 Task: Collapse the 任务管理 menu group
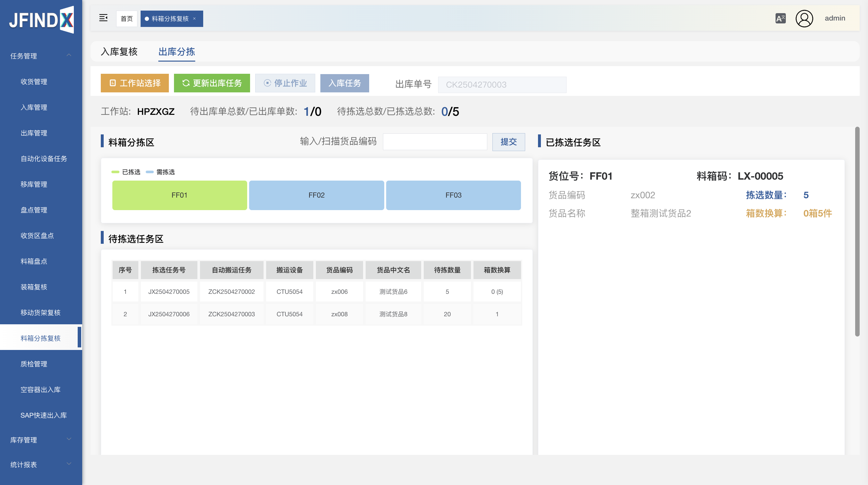click(x=41, y=56)
